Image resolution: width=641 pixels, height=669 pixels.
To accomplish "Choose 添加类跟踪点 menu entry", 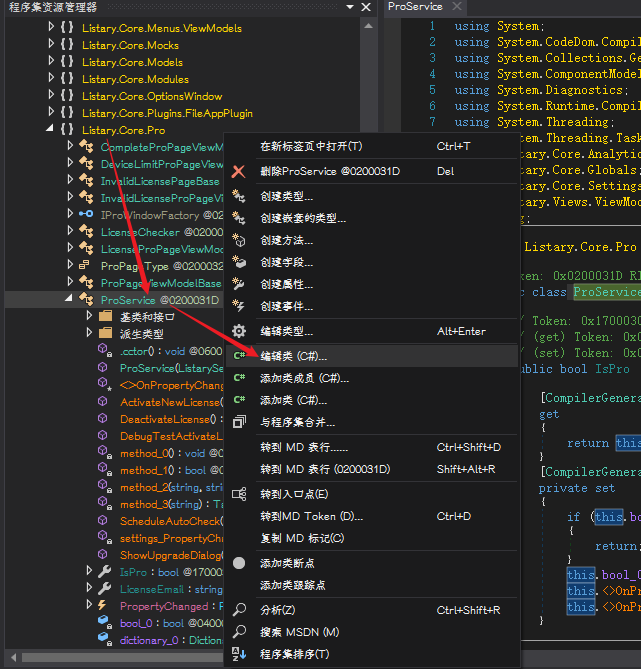I will [371, 585].
